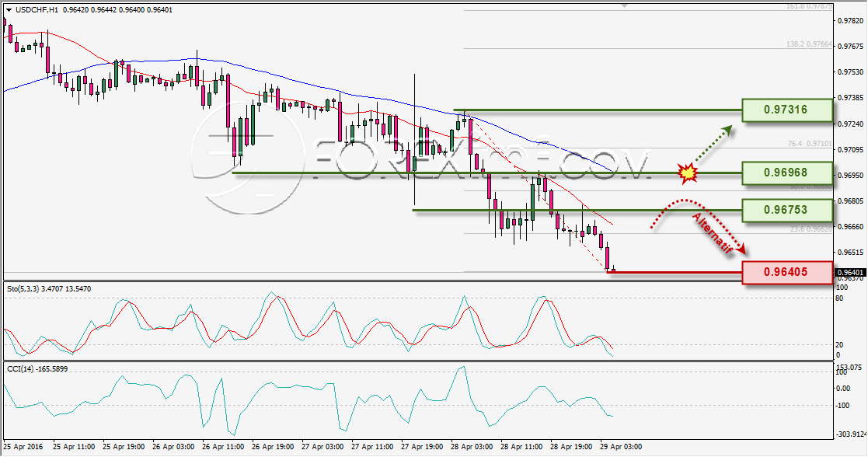Click time axis label 26 Apr 03:00
The image size is (868, 457).
173,446
